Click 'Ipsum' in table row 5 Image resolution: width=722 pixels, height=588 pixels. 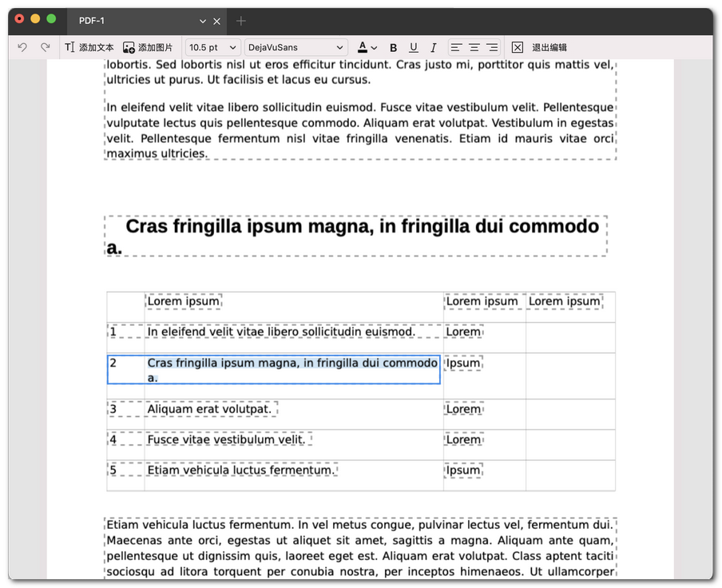tap(463, 470)
